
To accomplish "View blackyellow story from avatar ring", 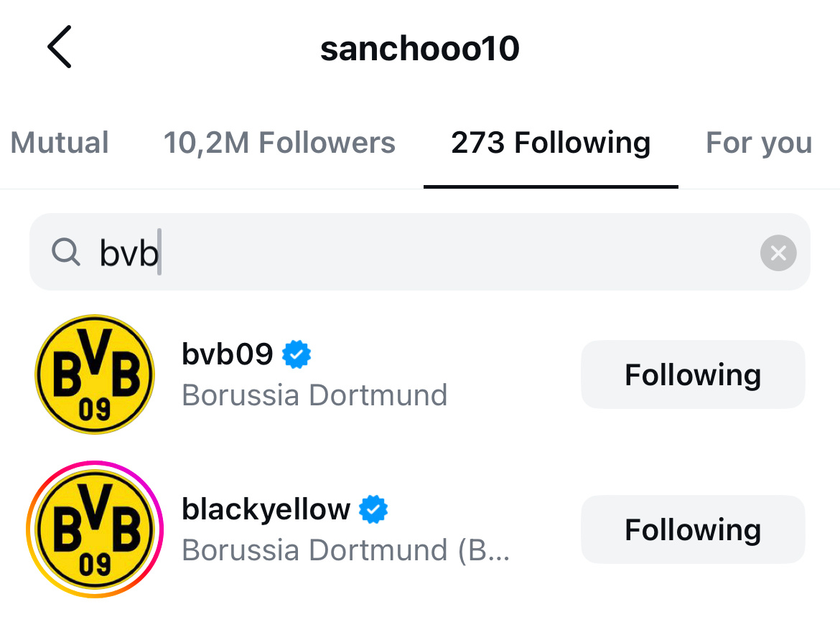I will point(95,529).
